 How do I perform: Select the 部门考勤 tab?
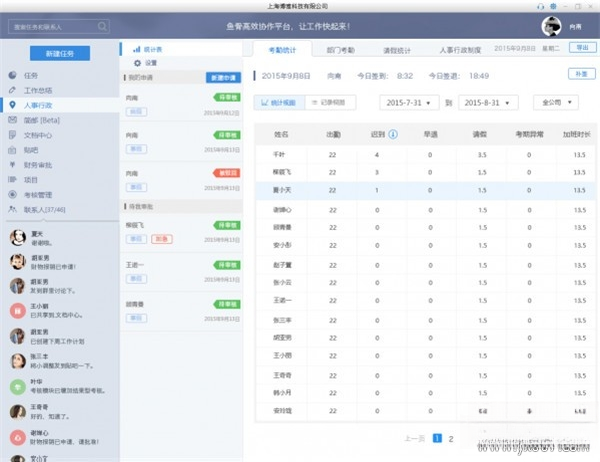pyautogui.click(x=340, y=50)
